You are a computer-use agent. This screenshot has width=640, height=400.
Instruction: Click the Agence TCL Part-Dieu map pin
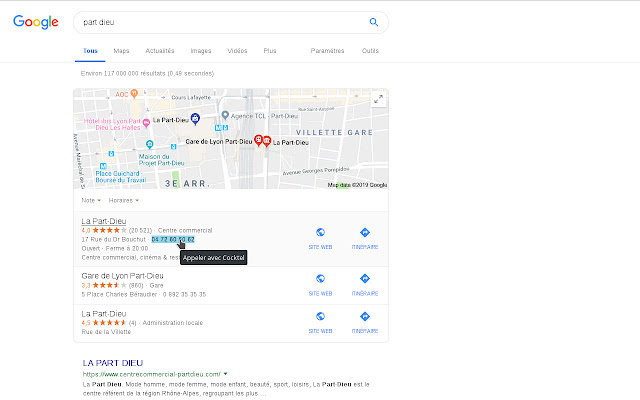click(225, 115)
